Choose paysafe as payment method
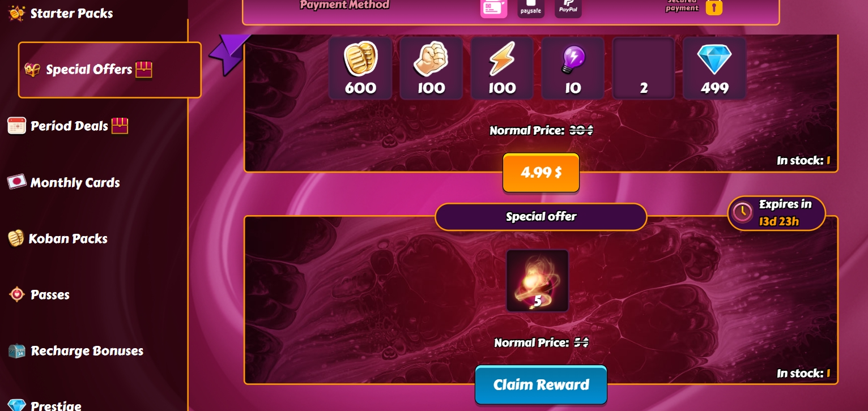This screenshot has width=868, height=411. click(x=531, y=8)
